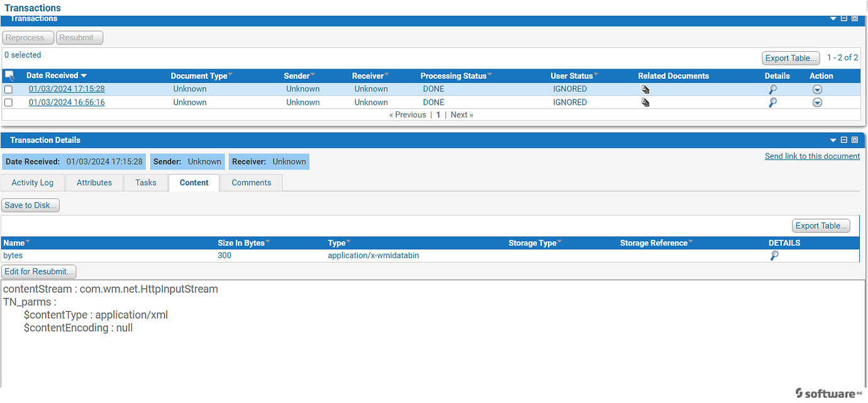
Task: Click the '0 selected' label
Action: click(x=23, y=55)
